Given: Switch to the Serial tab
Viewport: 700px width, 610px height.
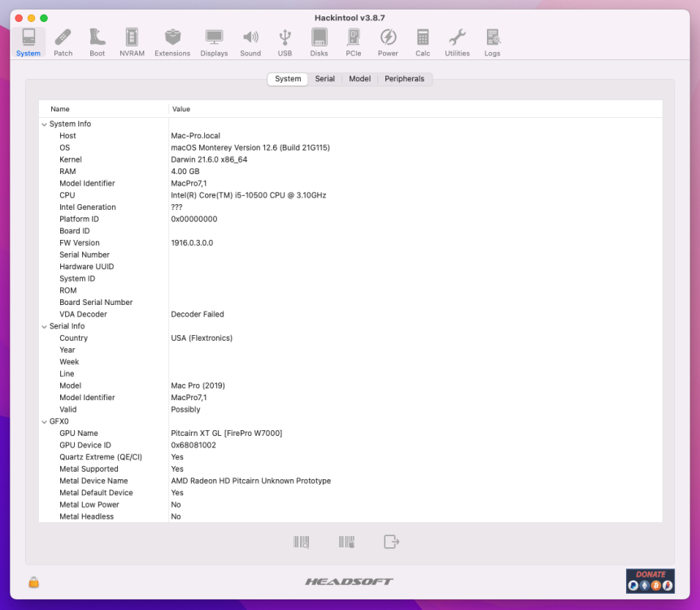Looking at the screenshot, I should pyautogui.click(x=324, y=79).
